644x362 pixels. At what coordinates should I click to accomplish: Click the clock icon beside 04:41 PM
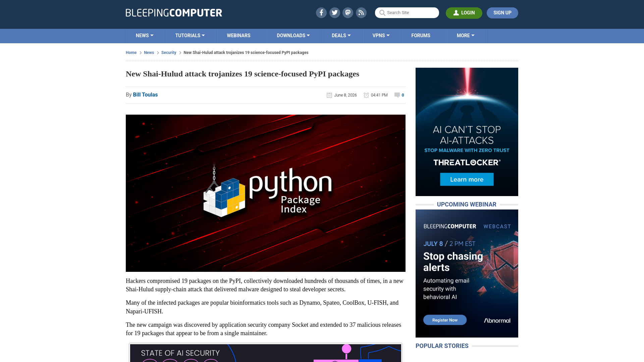[366, 95]
